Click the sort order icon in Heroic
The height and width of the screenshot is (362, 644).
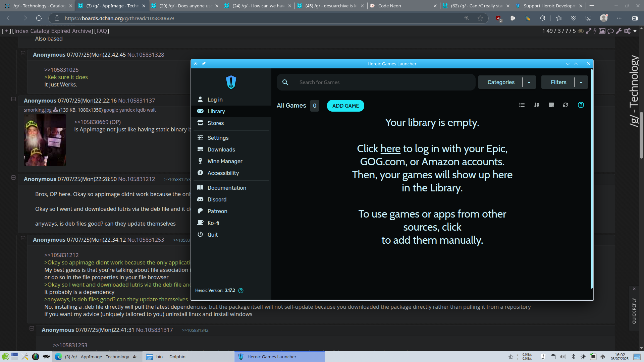(x=537, y=105)
